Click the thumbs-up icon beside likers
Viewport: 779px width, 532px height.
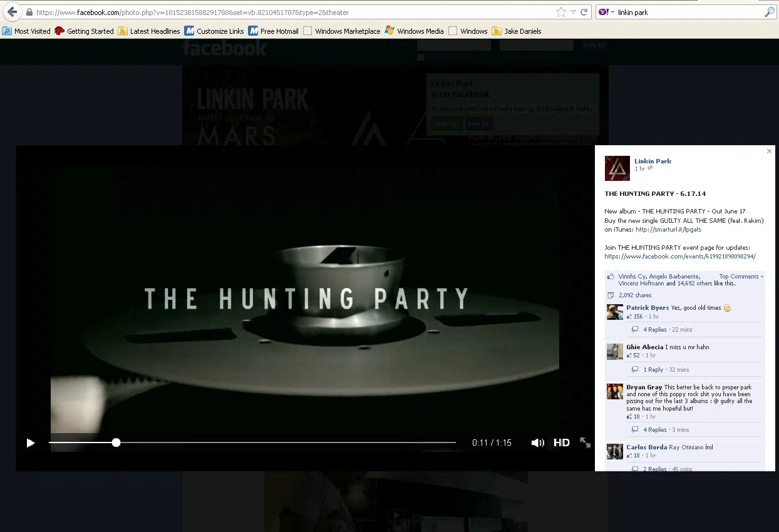click(611, 277)
